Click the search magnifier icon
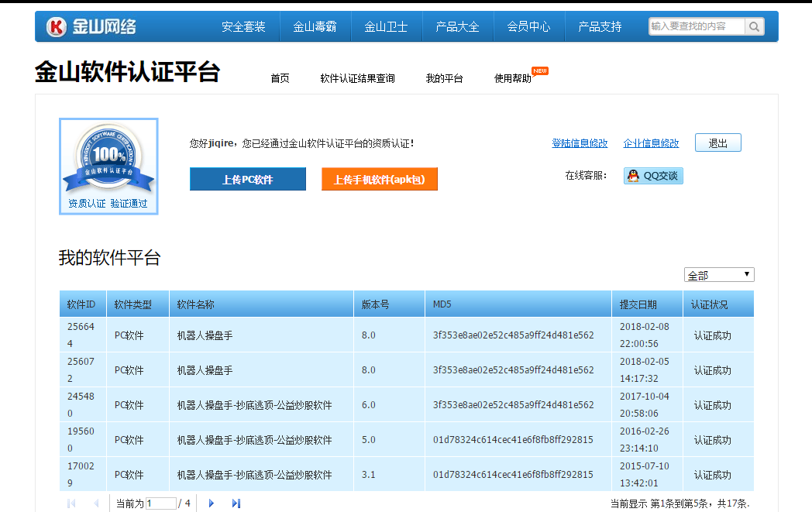This screenshot has height=512, width=812. coord(754,26)
